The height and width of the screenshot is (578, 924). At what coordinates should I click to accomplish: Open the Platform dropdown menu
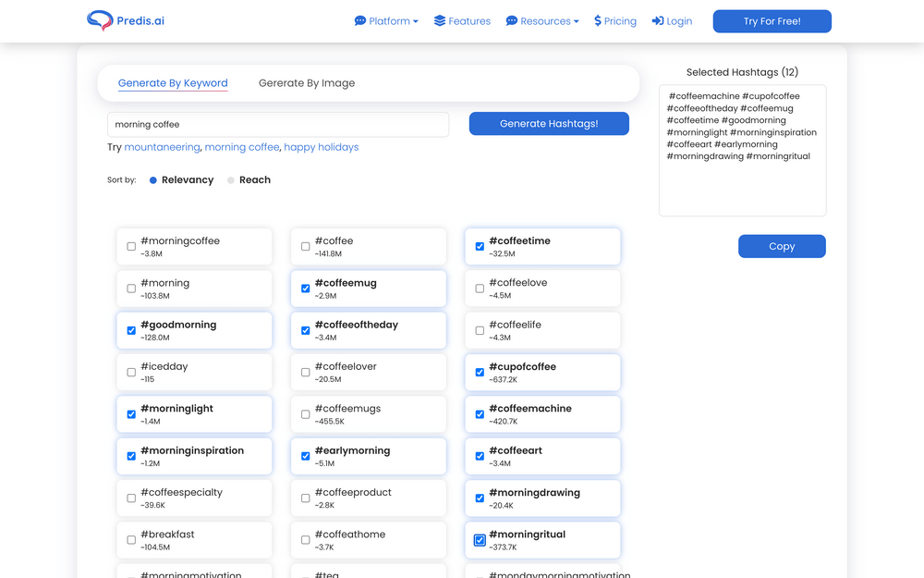point(386,20)
